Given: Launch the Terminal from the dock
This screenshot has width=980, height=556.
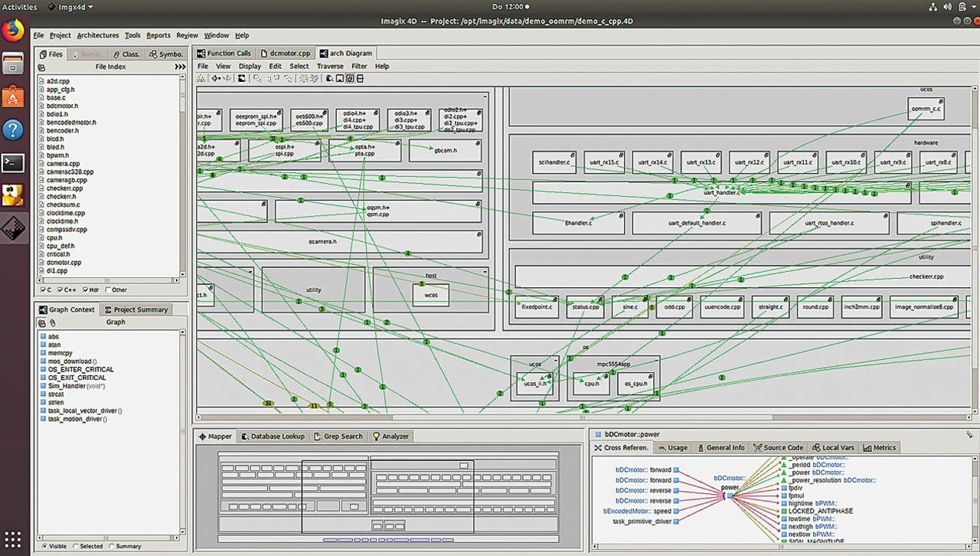Looking at the screenshot, I should click(13, 162).
